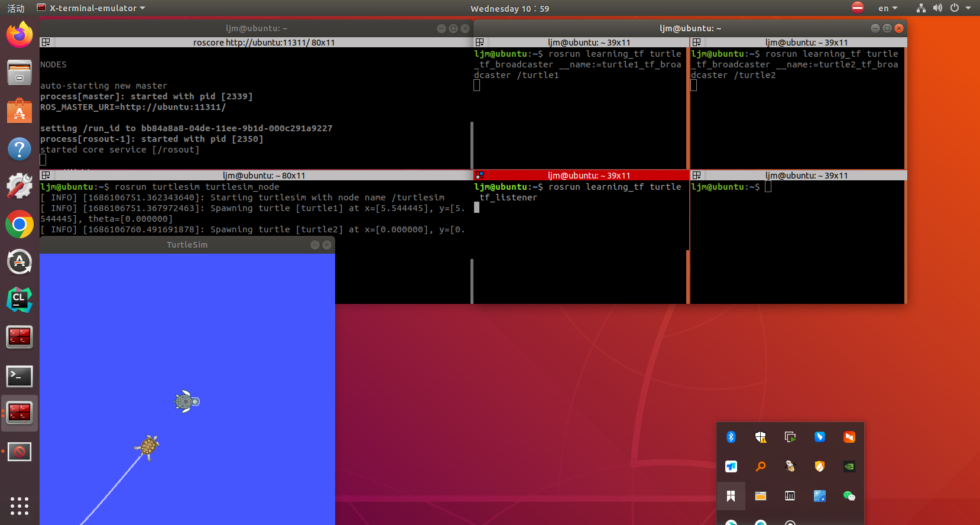Click the red prohibited-sign dock icon

(x=20, y=452)
